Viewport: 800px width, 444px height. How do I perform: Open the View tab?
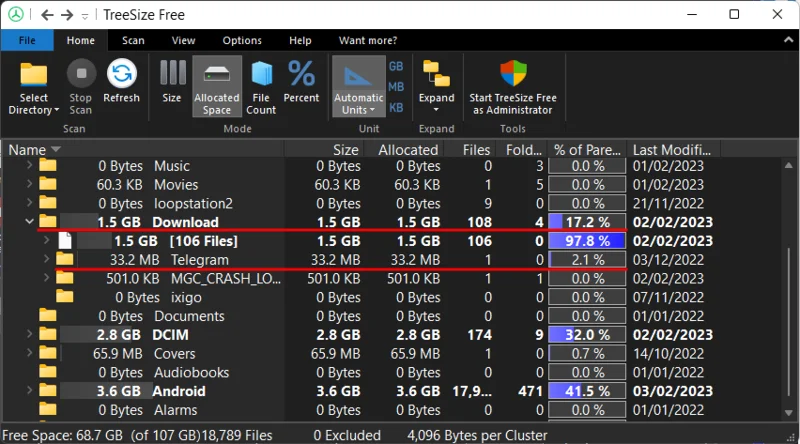(183, 40)
